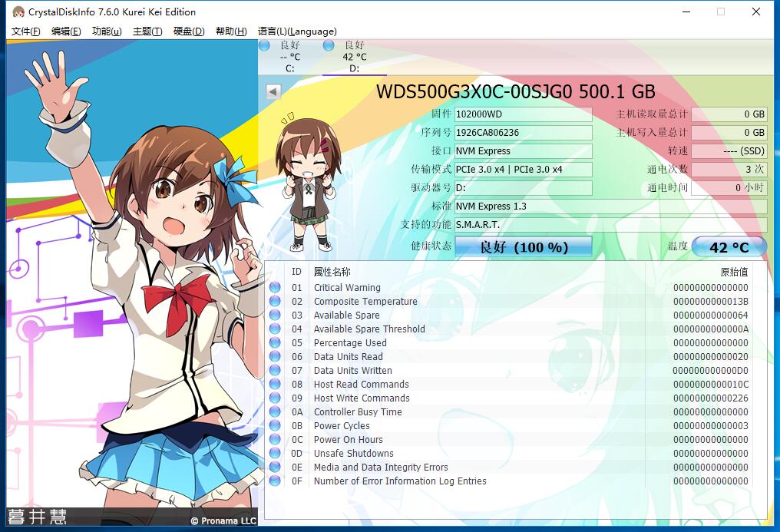
Task: Open the 主题(T) menu
Action: point(147,31)
